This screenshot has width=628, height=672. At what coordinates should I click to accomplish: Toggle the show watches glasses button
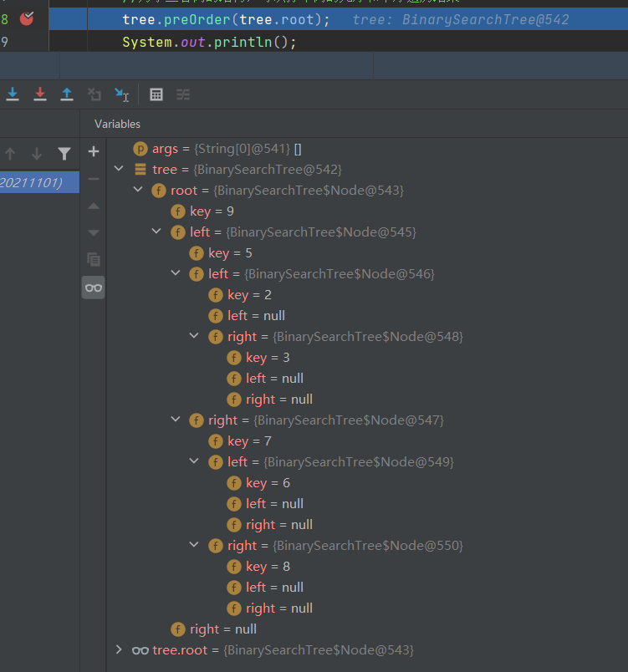pos(94,288)
